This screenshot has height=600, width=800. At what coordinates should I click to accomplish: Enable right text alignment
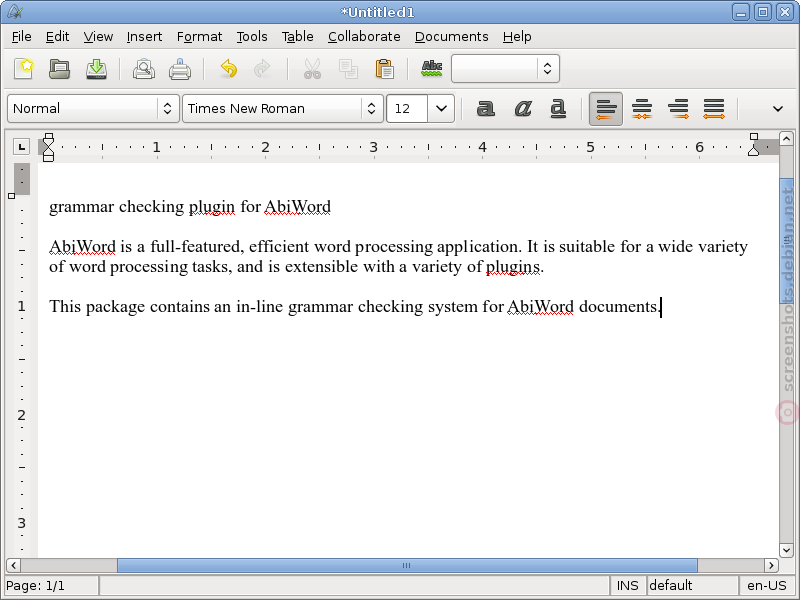[x=678, y=109]
